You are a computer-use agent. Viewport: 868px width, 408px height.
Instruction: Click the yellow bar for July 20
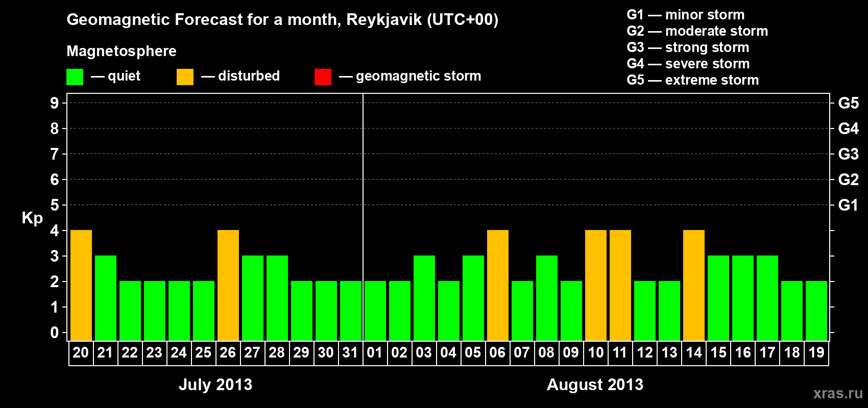click(x=81, y=285)
